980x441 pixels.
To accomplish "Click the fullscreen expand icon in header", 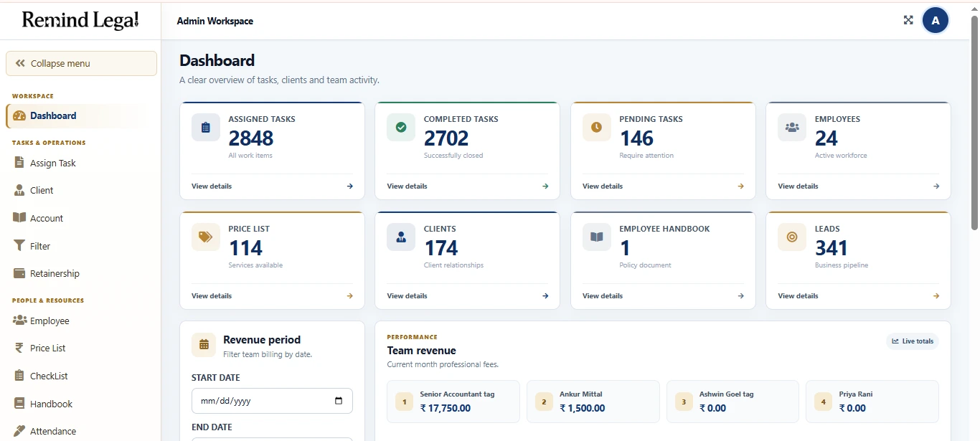I will click(908, 20).
